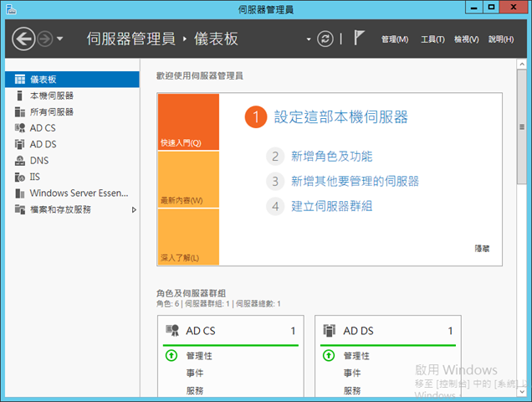Screen dimensions: 532x402
Task: Open the 說明(H) menu
Action: click(x=501, y=39)
